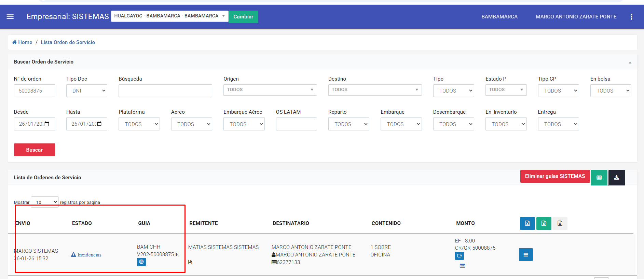Open the branch selector HUALGAYOC - BAMBAMARCA dropdown
The height and width of the screenshot is (279, 644).
point(169,16)
